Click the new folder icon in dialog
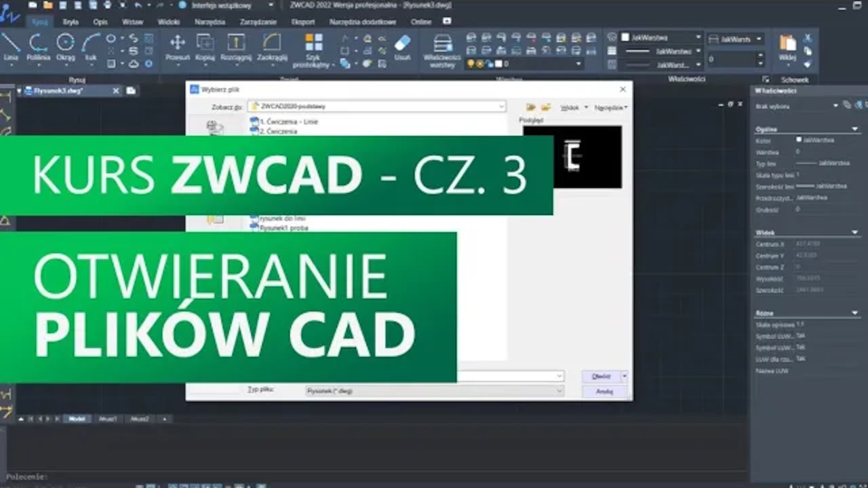This screenshot has width=868, height=488. pos(546,107)
